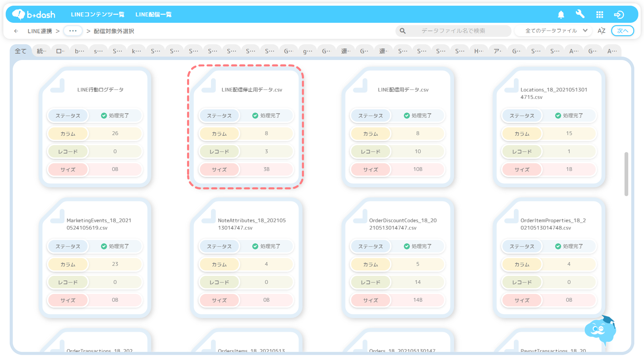
Task: Select the b… tab
Action: (x=79, y=51)
